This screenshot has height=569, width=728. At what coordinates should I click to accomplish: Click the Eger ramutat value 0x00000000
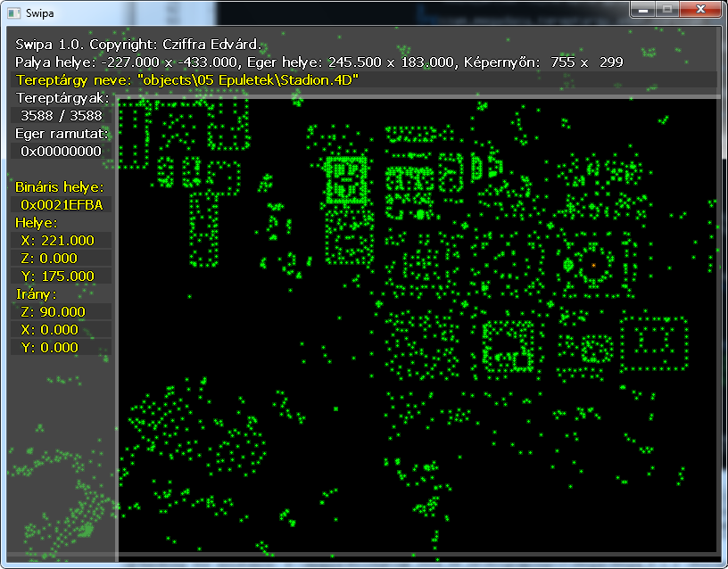point(61,152)
